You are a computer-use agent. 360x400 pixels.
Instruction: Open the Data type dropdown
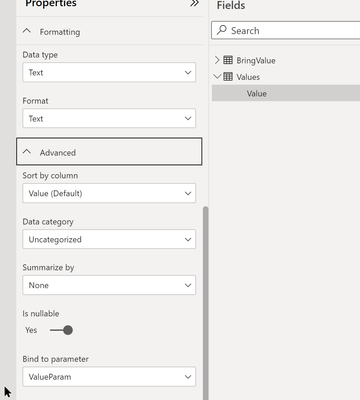(109, 72)
